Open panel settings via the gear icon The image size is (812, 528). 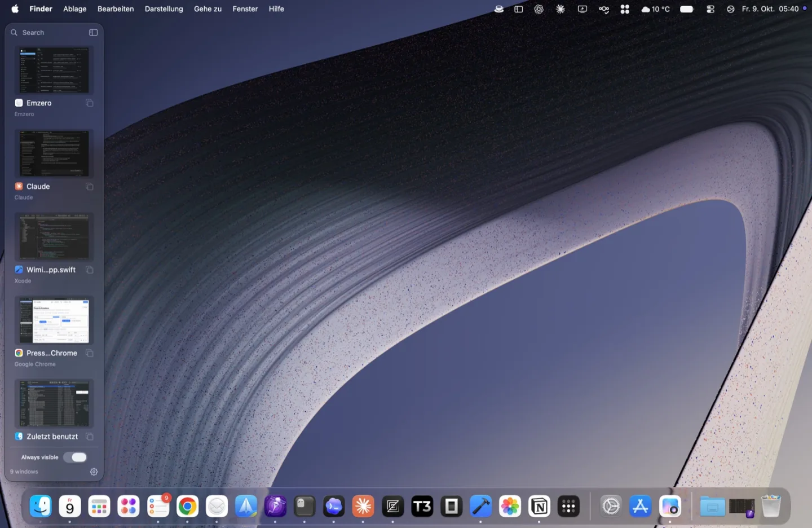[94, 472]
